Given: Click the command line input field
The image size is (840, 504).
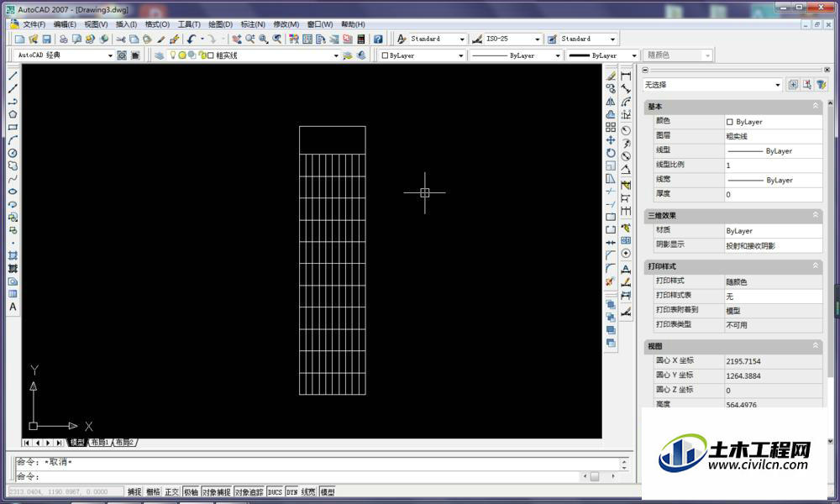Looking at the screenshot, I should pyautogui.click(x=300, y=476).
